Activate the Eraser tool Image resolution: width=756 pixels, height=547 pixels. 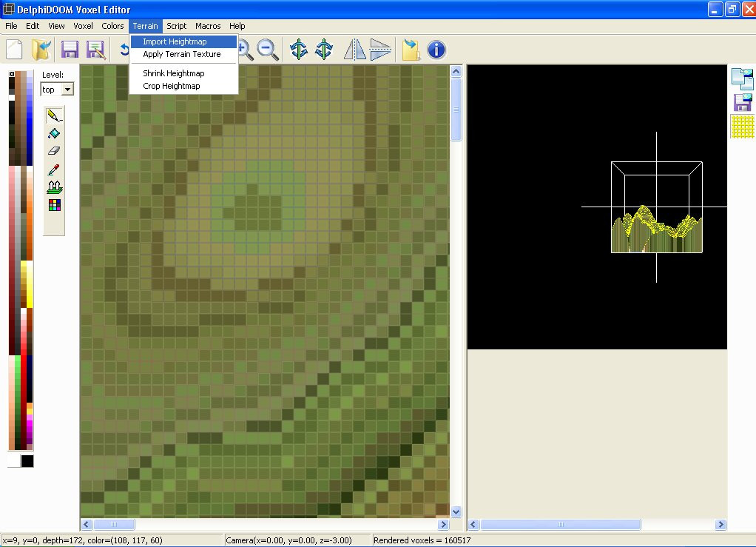click(53, 150)
